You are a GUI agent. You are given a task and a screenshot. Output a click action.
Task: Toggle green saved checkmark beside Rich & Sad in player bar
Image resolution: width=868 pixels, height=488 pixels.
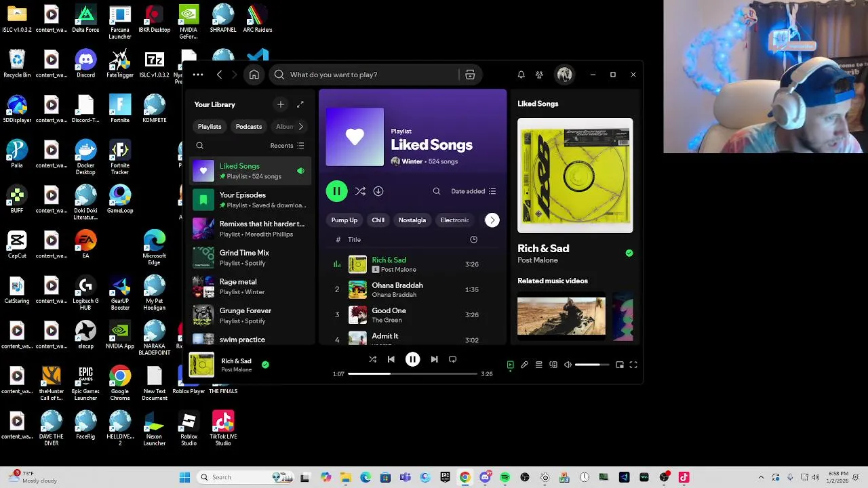pyautogui.click(x=265, y=365)
